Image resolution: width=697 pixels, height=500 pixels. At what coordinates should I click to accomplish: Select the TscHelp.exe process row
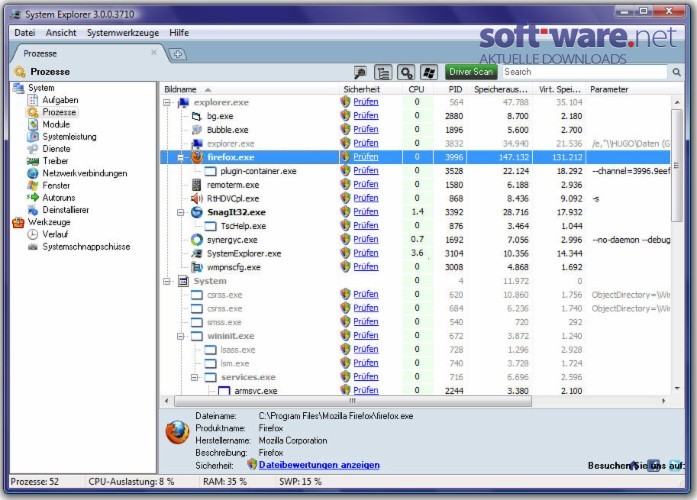[x=415, y=226]
